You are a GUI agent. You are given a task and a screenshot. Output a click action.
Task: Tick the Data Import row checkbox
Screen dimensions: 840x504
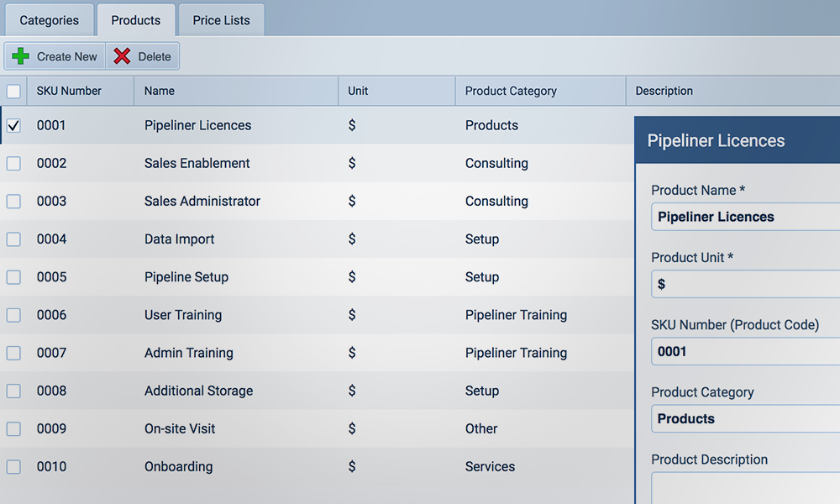click(13, 239)
